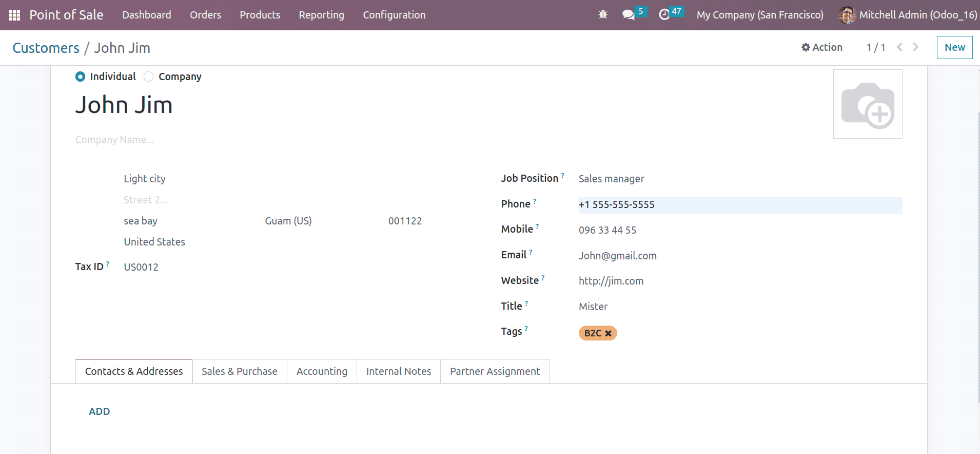Go to next record arrow
The width and height of the screenshot is (980, 454).
[916, 47]
